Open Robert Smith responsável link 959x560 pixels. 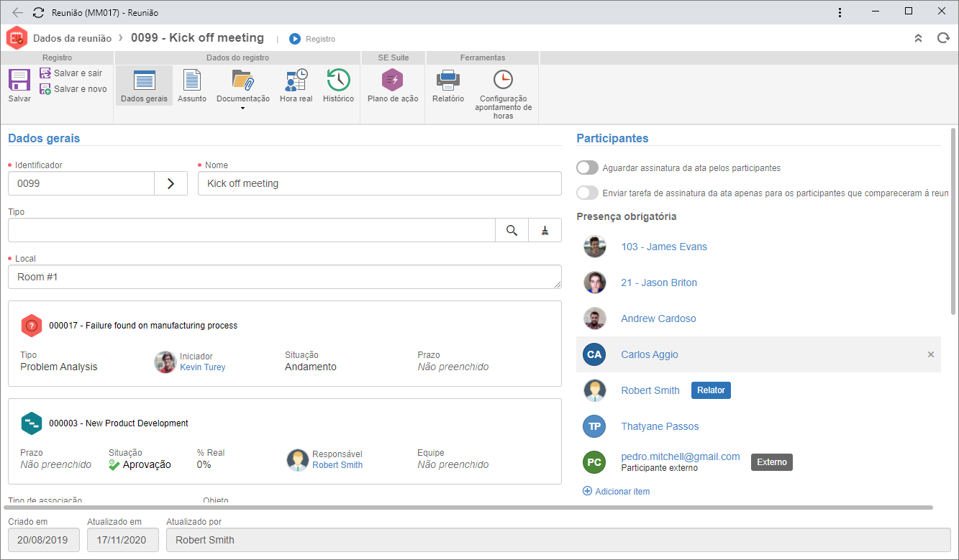pos(337,464)
